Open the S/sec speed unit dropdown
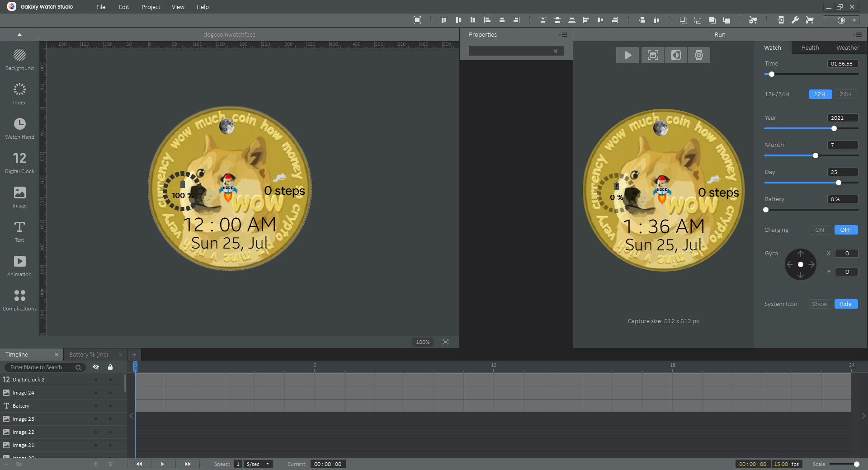Image resolution: width=868 pixels, height=470 pixels. 258,464
